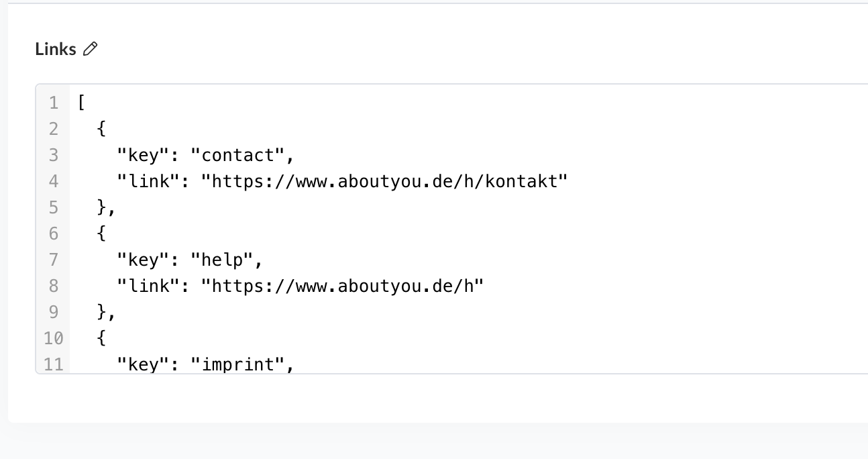Viewport: 868px width, 459px height.
Task: Place cursor at closing brace on line 9
Action: tap(102, 312)
